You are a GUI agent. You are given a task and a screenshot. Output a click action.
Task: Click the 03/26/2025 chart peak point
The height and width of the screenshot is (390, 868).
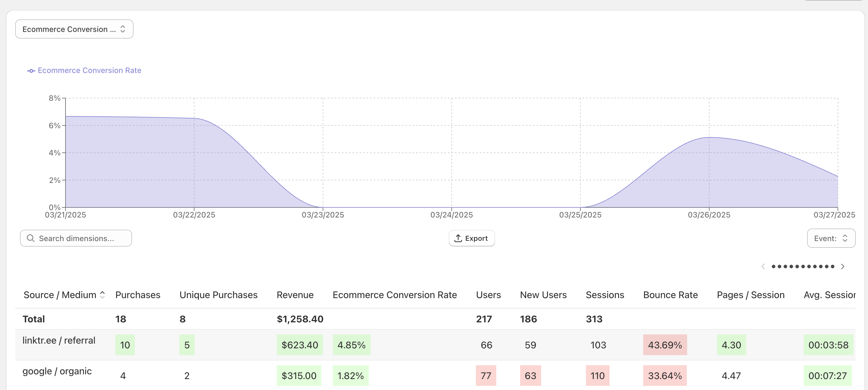(x=709, y=137)
